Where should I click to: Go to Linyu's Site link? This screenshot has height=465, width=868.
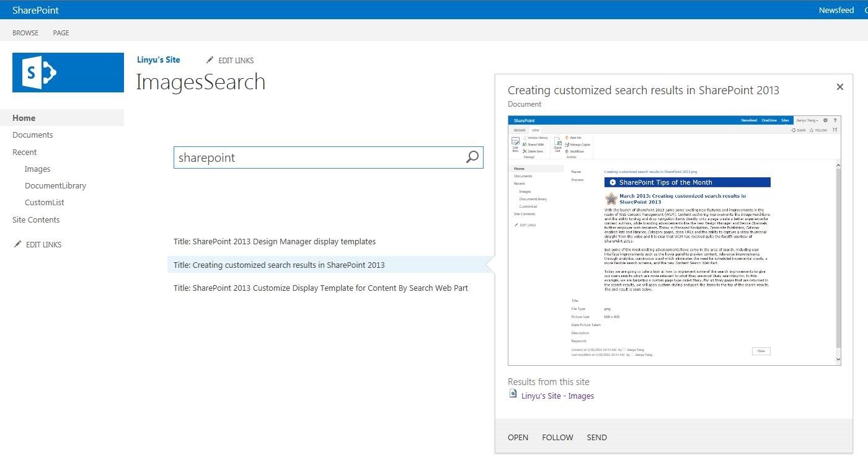click(x=159, y=60)
